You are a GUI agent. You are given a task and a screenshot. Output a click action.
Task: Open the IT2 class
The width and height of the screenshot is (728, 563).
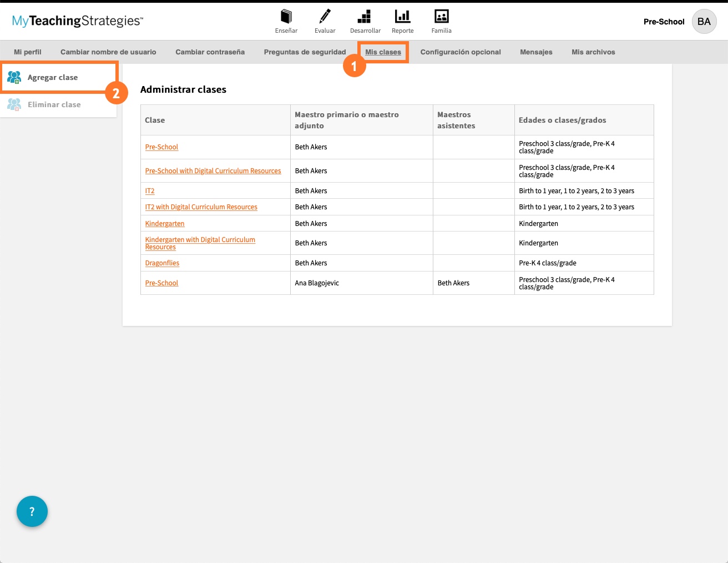click(x=150, y=190)
